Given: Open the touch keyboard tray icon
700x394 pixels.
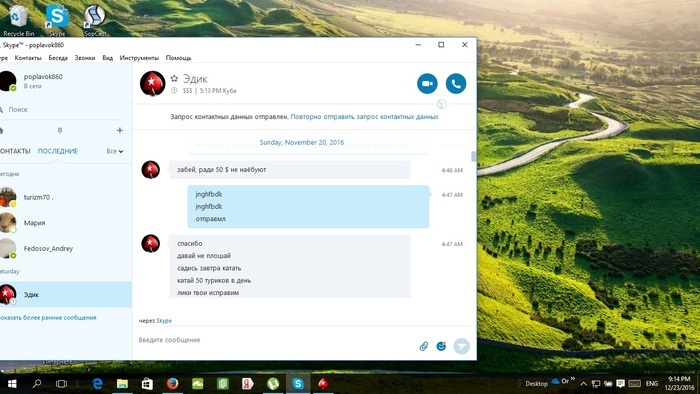Looking at the screenshot, I should pos(634,383).
